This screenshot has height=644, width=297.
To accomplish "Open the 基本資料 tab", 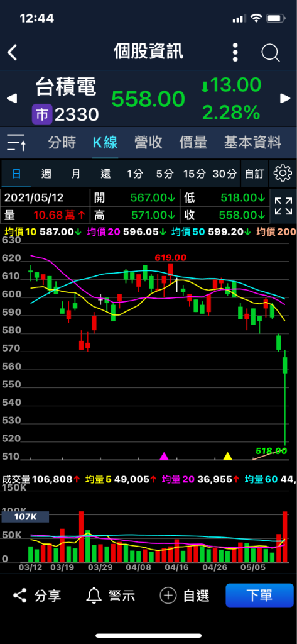I will coord(252,143).
